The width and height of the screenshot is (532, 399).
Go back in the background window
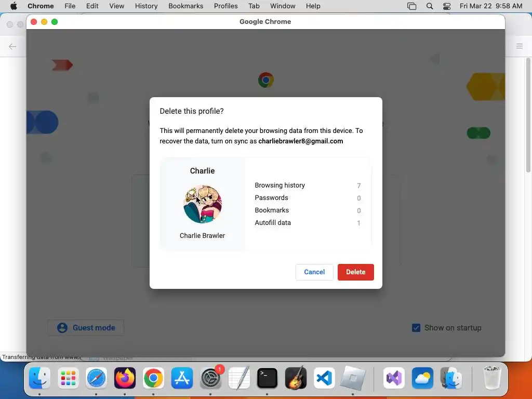12,46
